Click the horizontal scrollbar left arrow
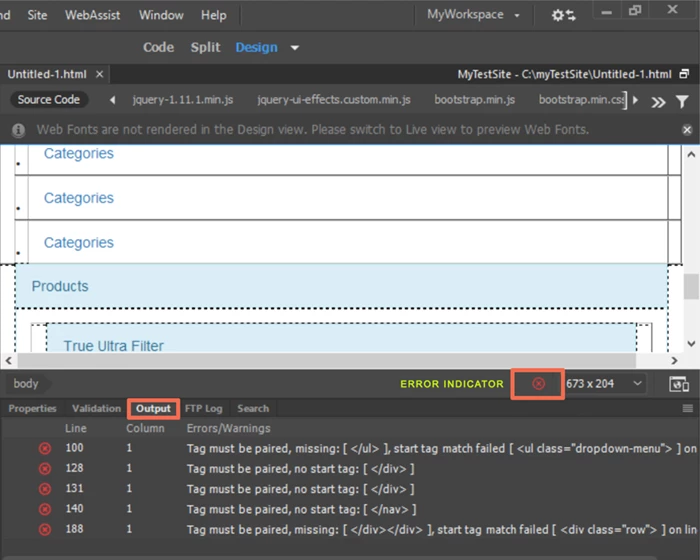 pyautogui.click(x=8, y=360)
